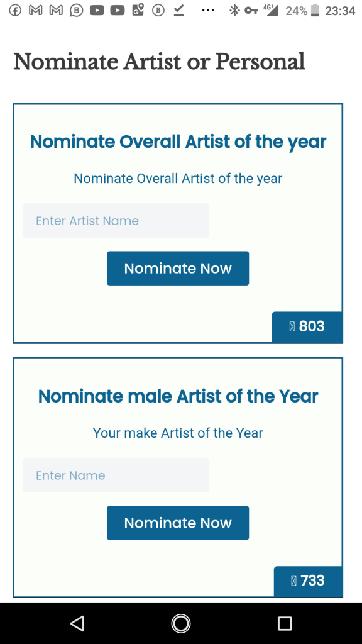362x644 pixels.
Task: Tap the Android home navigation button
Action: pyautogui.click(x=180, y=623)
